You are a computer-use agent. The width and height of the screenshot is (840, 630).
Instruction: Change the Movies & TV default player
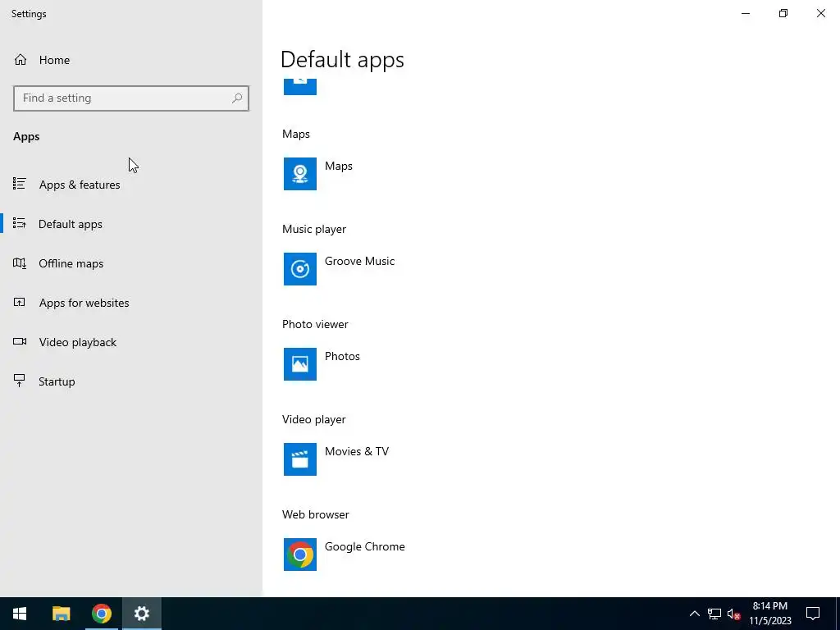(x=357, y=451)
